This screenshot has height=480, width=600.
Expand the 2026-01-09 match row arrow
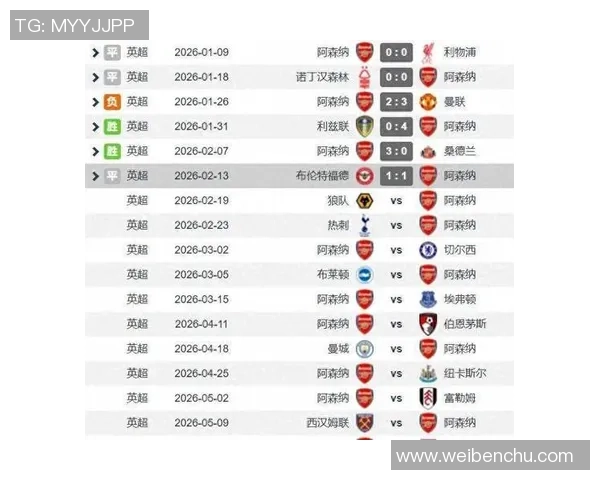click(x=95, y=52)
